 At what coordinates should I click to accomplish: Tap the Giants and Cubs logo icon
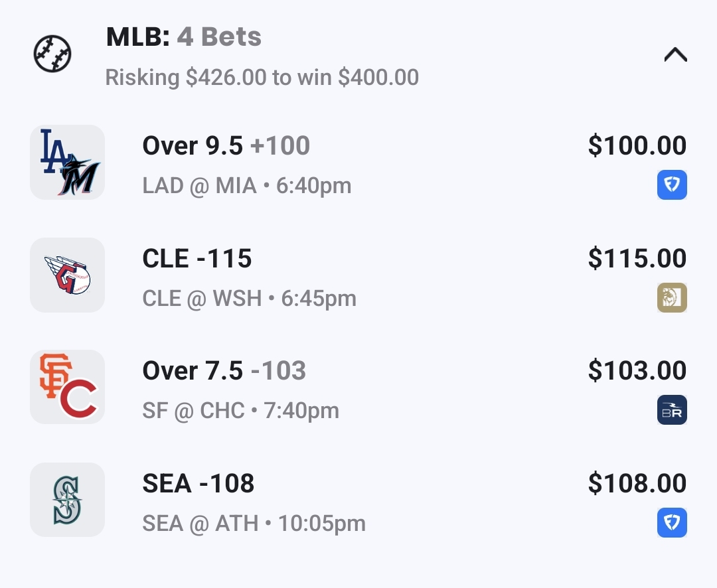[68, 387]
